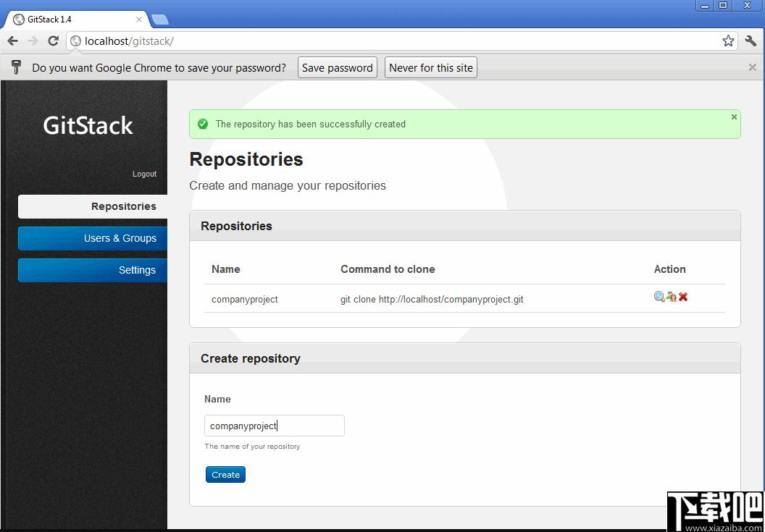
Task: Focus the repository Name input field
Action: pyautogui.click(x=274, y=426)
